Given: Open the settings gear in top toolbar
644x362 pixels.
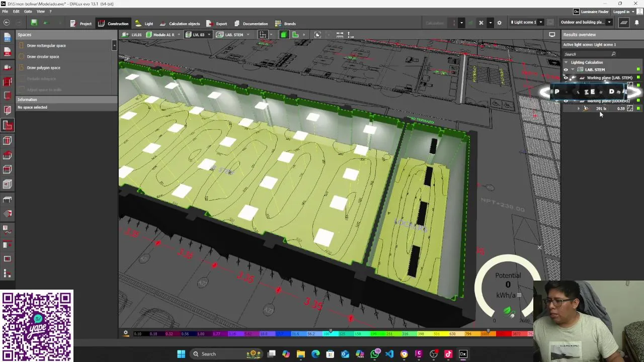Looking at the screenshot, I should click(x=499, y=23).
